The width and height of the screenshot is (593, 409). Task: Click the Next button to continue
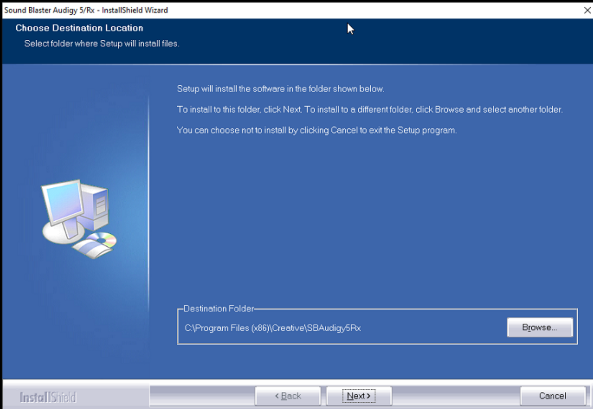359,396
